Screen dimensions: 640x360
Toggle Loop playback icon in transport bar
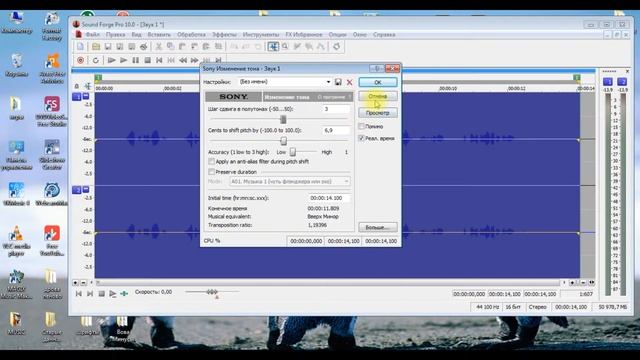coord(96,60)
